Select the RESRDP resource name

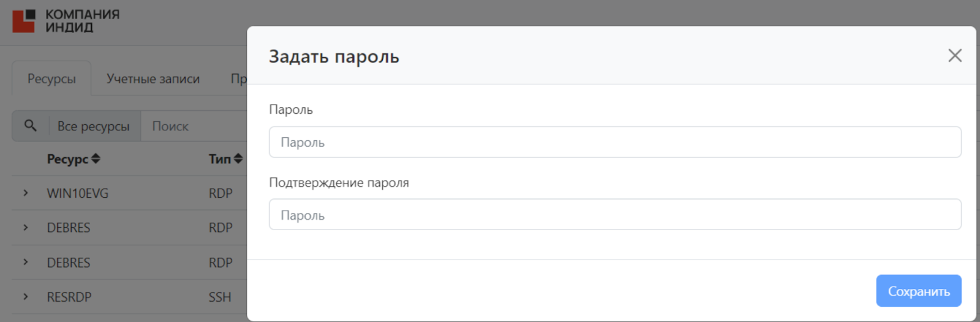pos(69,297)
